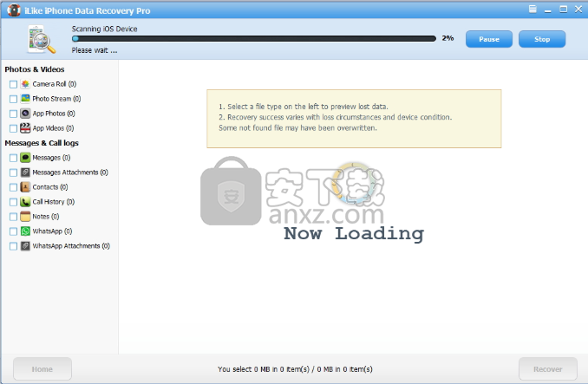Close the iLike Data Recovery window
Viewport: 588px width, 384px height.
click(578, 10)
